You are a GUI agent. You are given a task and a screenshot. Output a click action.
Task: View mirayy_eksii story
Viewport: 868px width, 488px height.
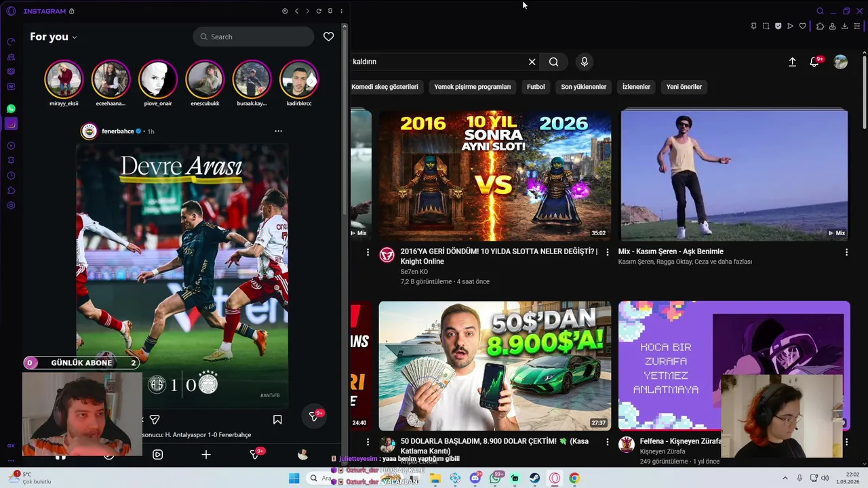(x=64, y=79)
